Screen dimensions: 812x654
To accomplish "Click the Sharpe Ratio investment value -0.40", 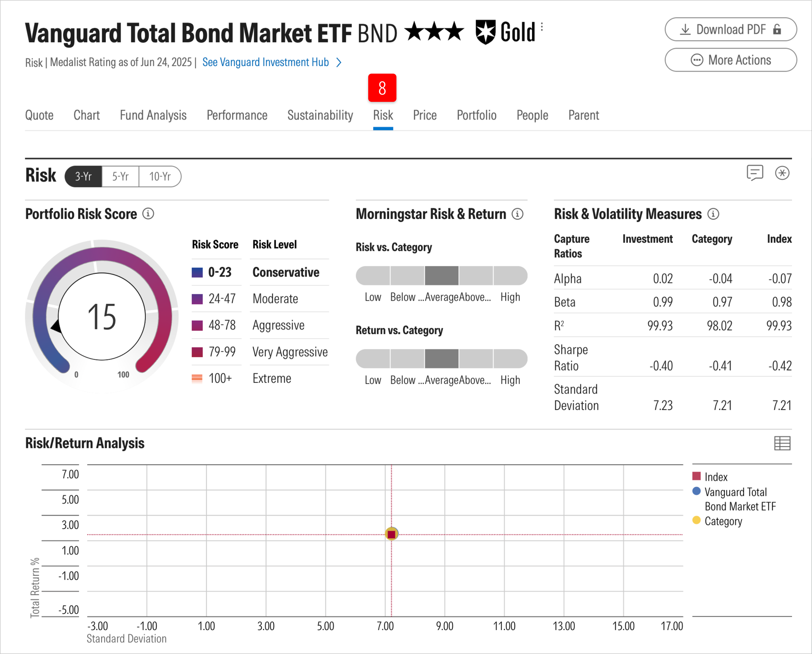I will pyautogui.click(x=661, y=366).
